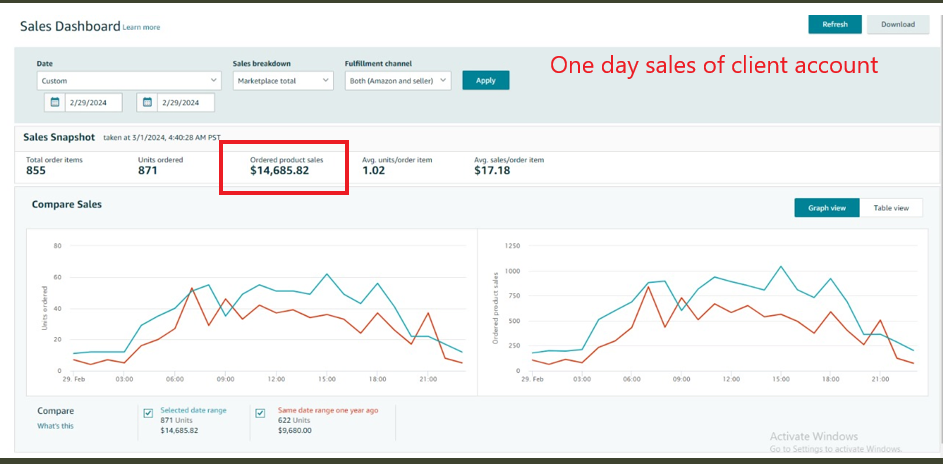
Task: Click the end date input field
Action: [x=186, y=102]
